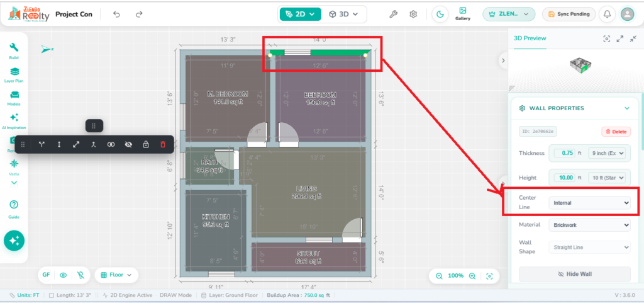Open the Wall Shape Straight Line dropdown
This screenshot has height=303, width=644.
point(589,248)
